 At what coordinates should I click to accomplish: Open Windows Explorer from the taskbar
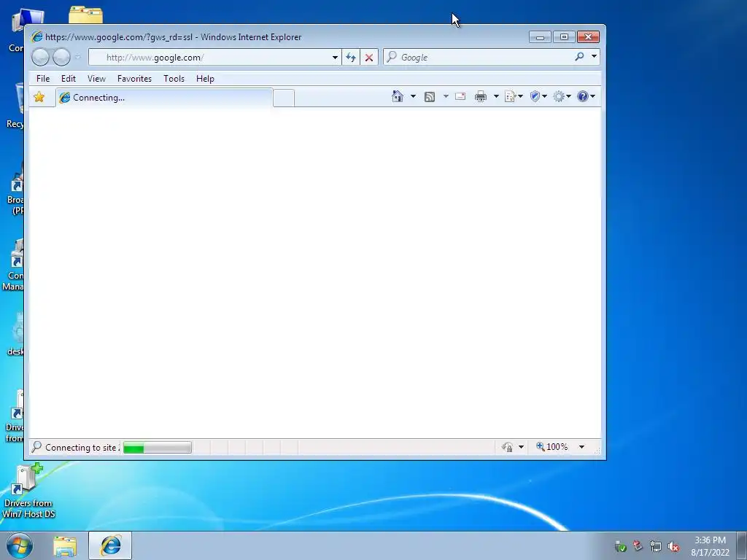point(65,546)
